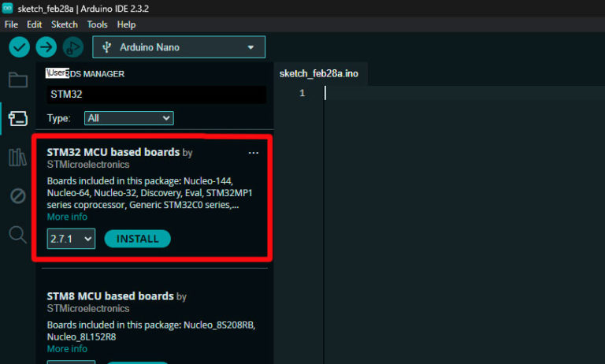Click the Verify checkmark button
This screenshot has width=605, height=364.
coord(19,47)
